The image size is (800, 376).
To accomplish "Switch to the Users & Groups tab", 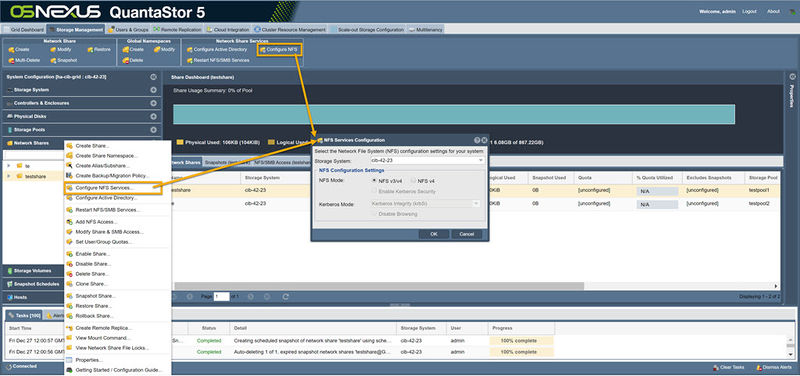I will [x=128, y=30].
